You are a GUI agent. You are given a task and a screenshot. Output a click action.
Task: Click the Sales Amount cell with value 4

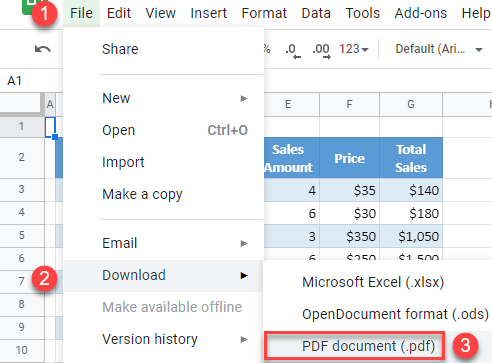(292, 190)
